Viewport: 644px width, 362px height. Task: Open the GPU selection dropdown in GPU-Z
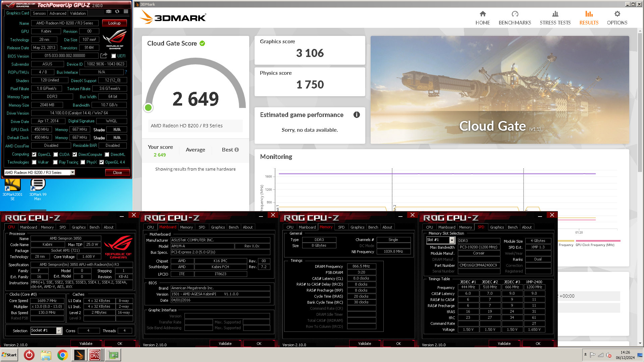[72, 172]
